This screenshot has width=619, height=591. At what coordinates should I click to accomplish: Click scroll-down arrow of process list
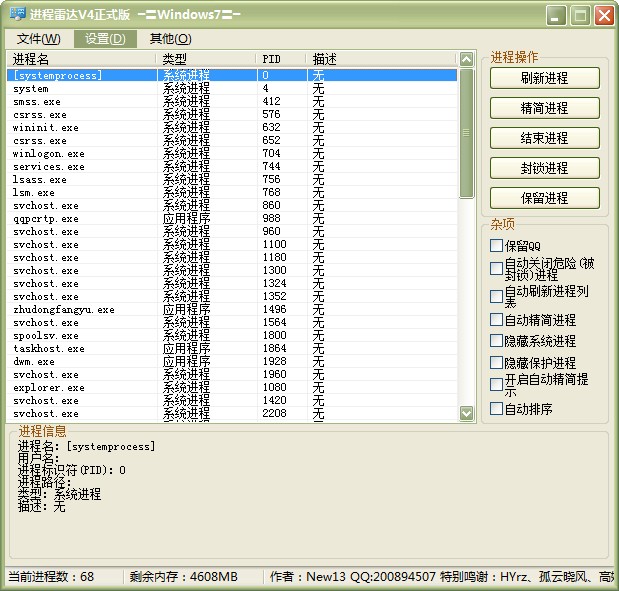pos(466,413)
